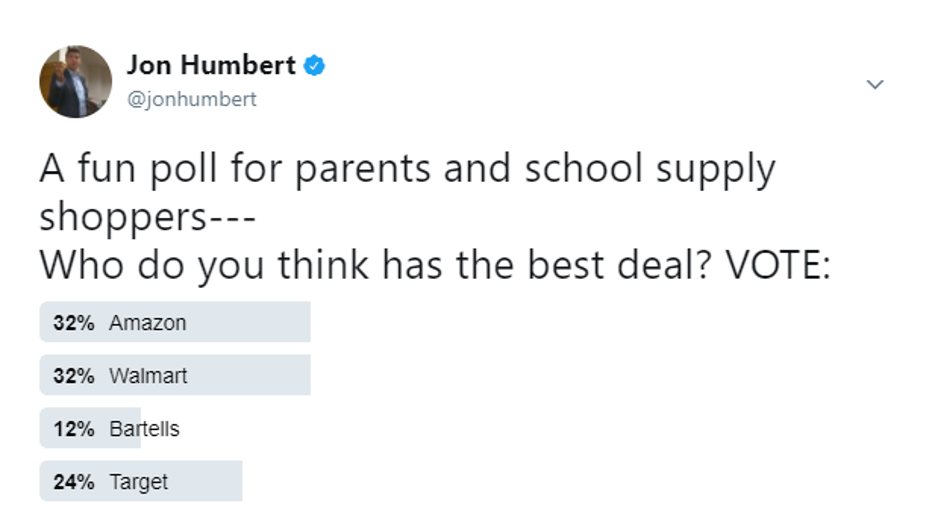The height and width of the screenshot is (524, 932).
Task: Click the 32% figure beside Amazon
Action: point(74,323)
